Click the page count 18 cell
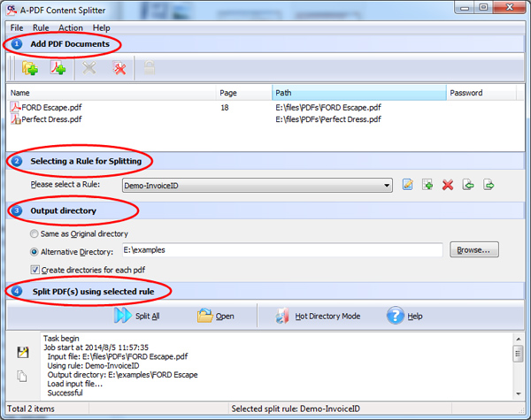Viewport: 531px width, 420px height. (x=225, y=108)
